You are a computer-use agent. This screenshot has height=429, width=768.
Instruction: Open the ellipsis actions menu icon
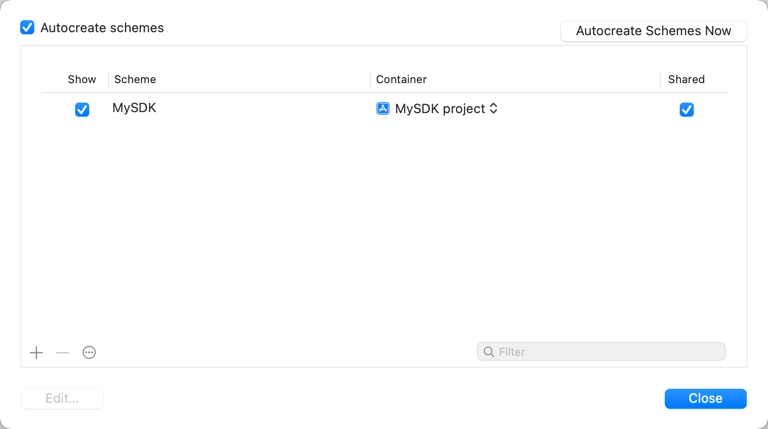click(89, 353)
